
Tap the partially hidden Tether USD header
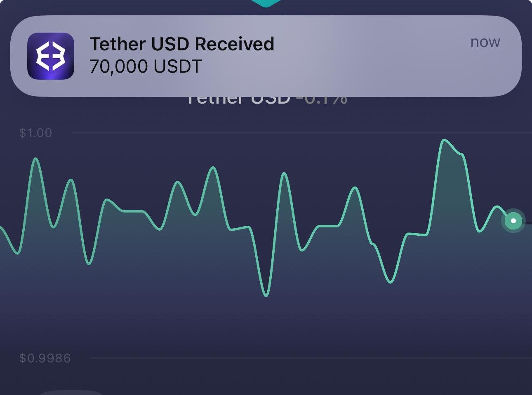238,100
